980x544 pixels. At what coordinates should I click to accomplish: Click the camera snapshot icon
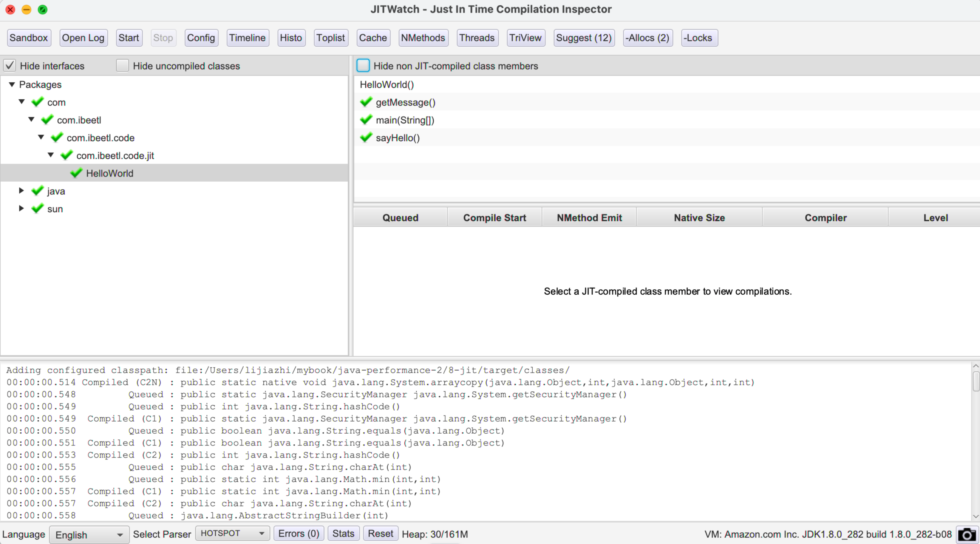point(967,534)
